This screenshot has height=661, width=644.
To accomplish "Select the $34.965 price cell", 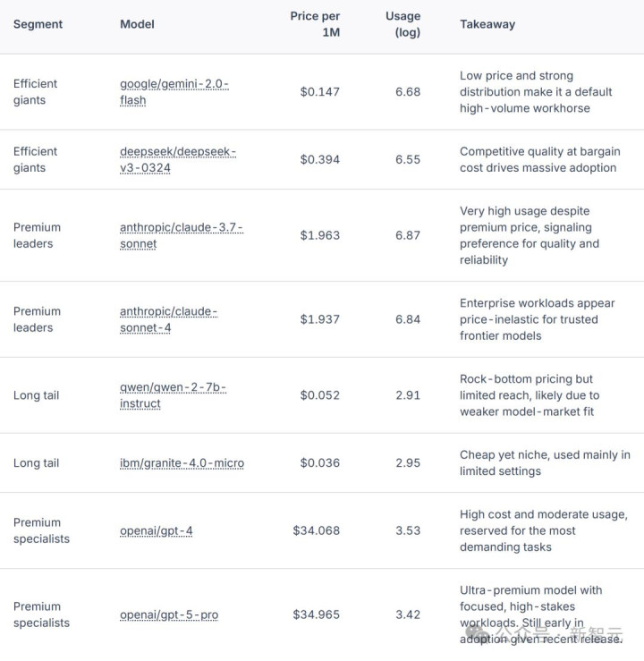I will click(x=317, y=614).
